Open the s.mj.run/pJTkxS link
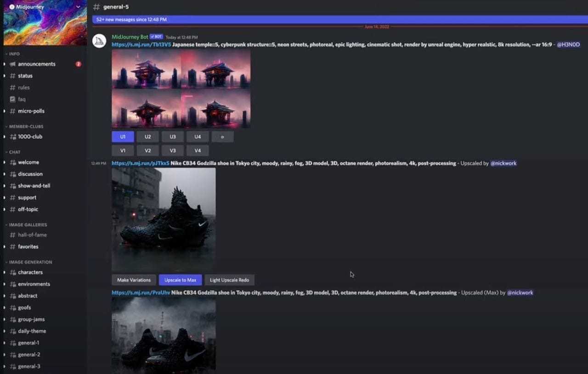 pos(141,163)
